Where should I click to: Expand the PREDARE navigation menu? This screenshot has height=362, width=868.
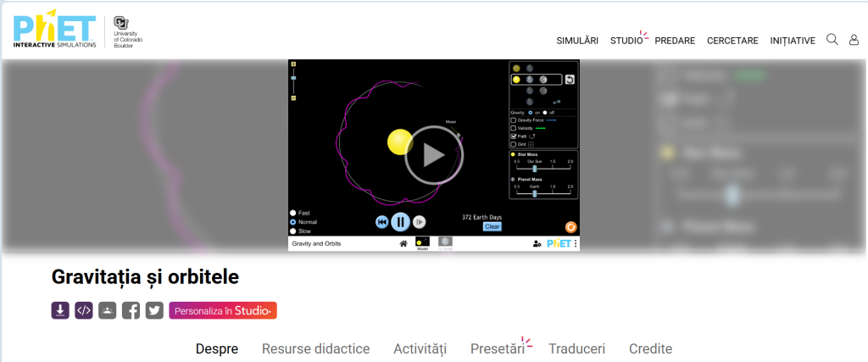[x=675, y=41]
